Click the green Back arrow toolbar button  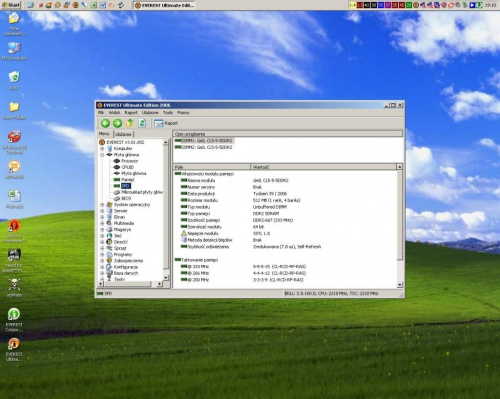(x=105, y=123)
